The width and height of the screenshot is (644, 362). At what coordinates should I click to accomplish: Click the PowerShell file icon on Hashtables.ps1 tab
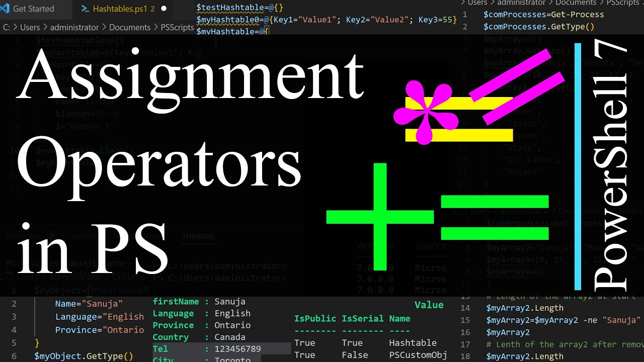(86, 9)
